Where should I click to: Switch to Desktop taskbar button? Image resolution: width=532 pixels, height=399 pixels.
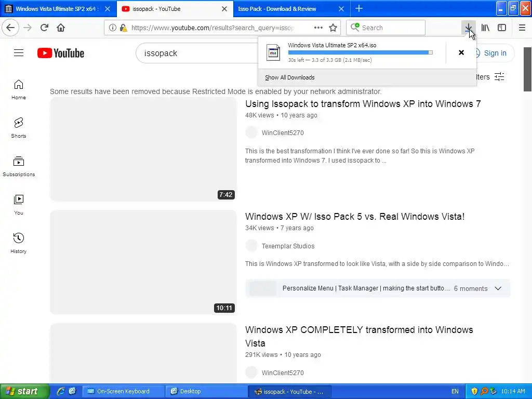pos(206,391)
